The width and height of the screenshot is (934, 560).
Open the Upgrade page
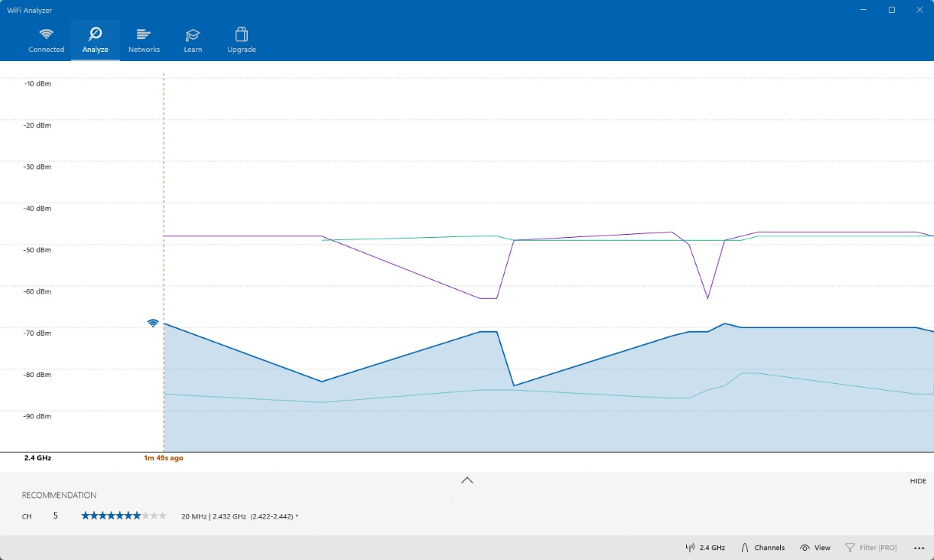[x=241, y=40]
